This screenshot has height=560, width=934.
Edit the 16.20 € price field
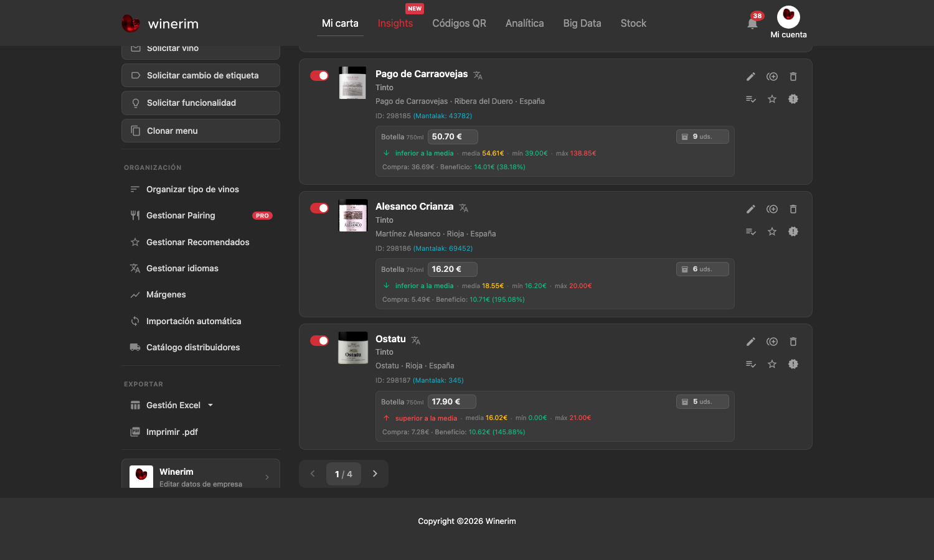click(x=453, y=269)
